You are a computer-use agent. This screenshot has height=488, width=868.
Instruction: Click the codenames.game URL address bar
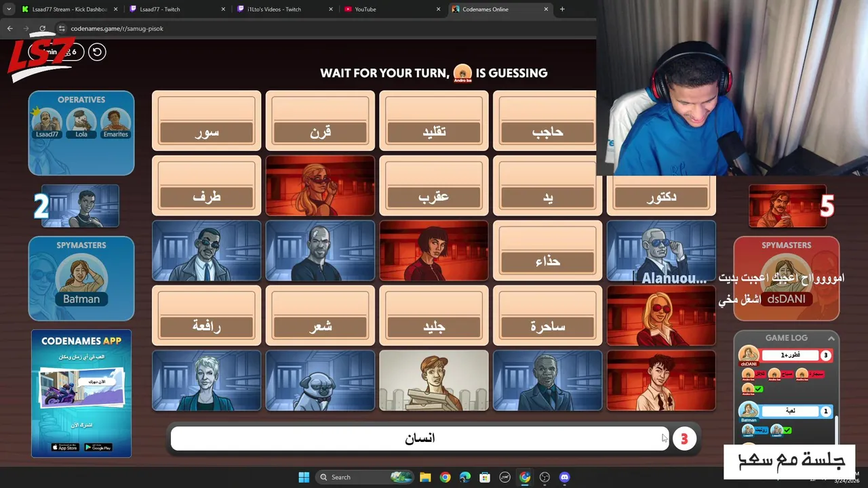click(325, 28)
